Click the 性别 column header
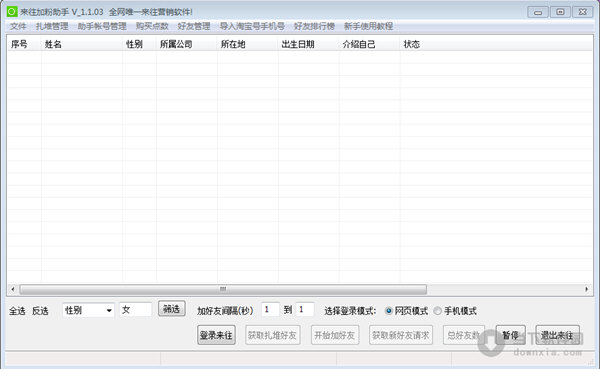The image size is (600, 369). pos(139,44)
